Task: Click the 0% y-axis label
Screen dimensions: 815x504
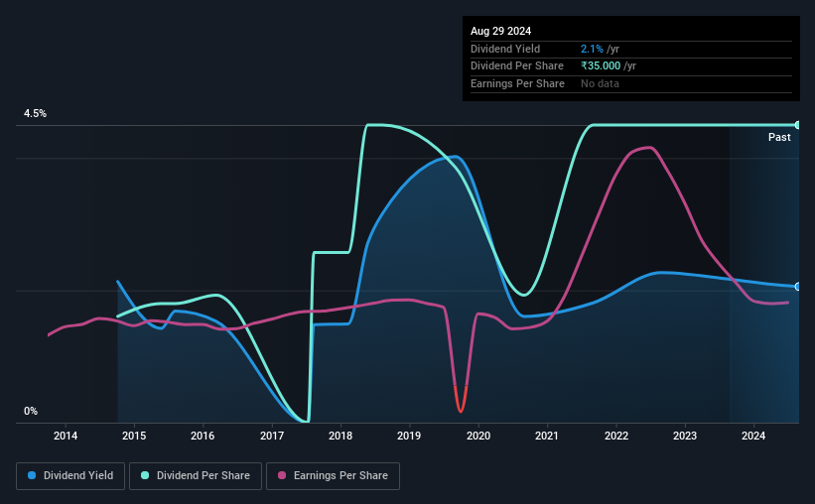Action: pos(31,411)
